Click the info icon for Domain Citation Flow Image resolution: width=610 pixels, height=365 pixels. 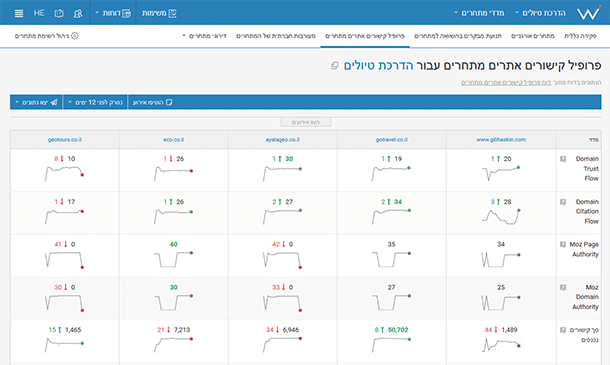[x=563, y=202]
